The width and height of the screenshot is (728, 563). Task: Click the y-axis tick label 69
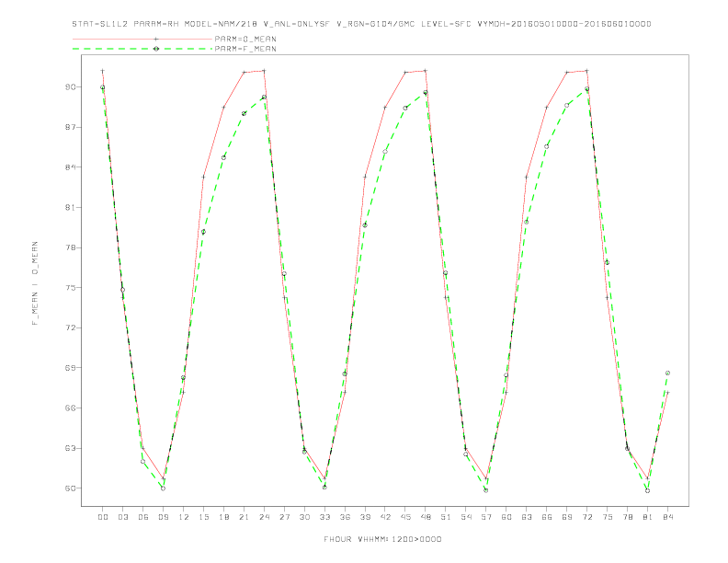[x=71, y=367]
